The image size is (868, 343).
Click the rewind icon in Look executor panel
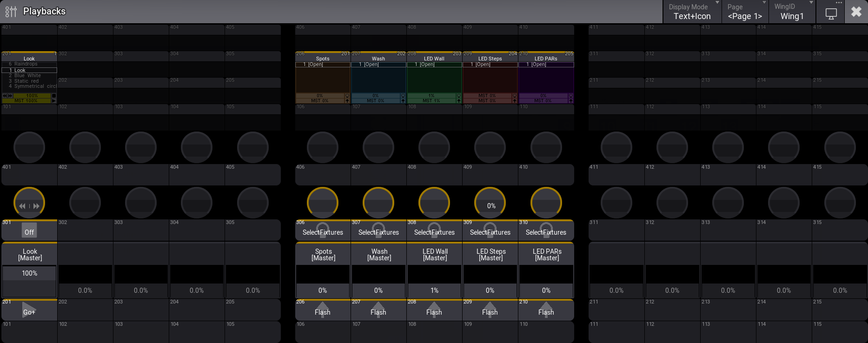[5, 96]
